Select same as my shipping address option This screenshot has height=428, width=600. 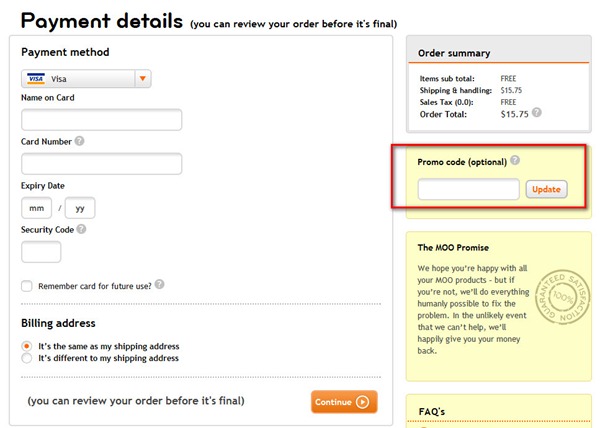27,346
